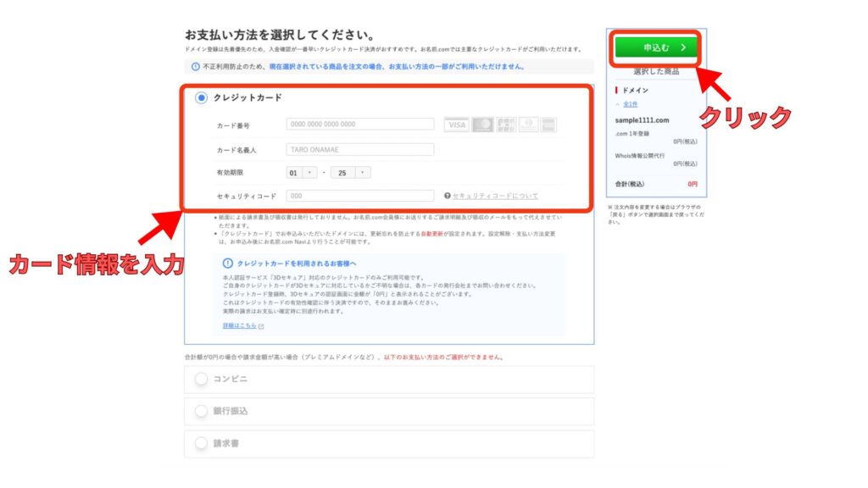The image size is (868, 488).
Task: Select the クレジットカード radio button
Action: pos(201,98)
